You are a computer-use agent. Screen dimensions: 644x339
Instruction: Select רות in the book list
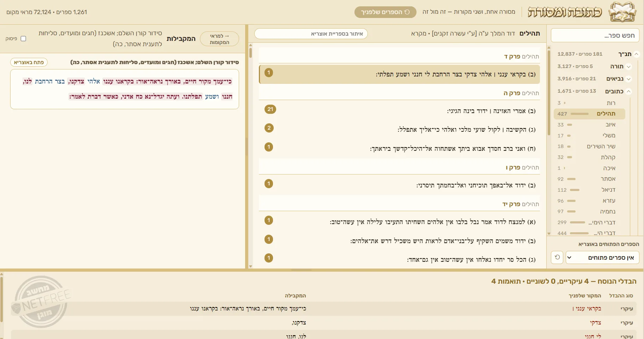(589, 103)
